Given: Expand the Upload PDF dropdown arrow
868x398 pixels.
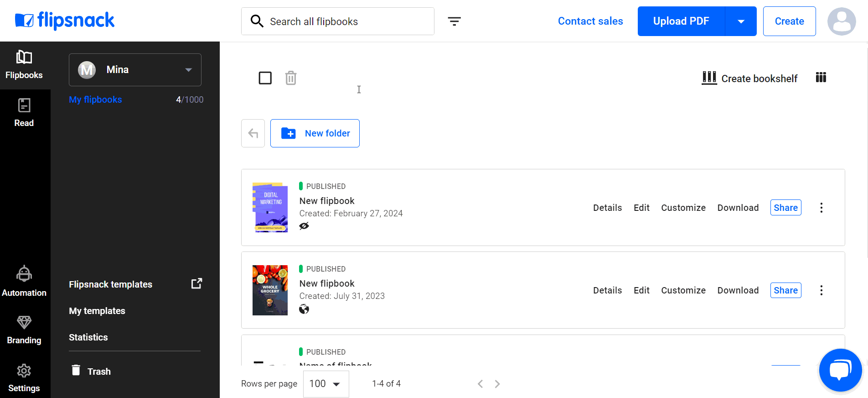Looking at the screenshot, I should tap(741, 21).
